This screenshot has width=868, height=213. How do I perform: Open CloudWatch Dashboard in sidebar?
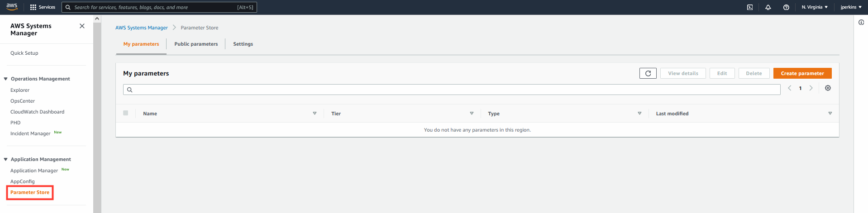37,112
